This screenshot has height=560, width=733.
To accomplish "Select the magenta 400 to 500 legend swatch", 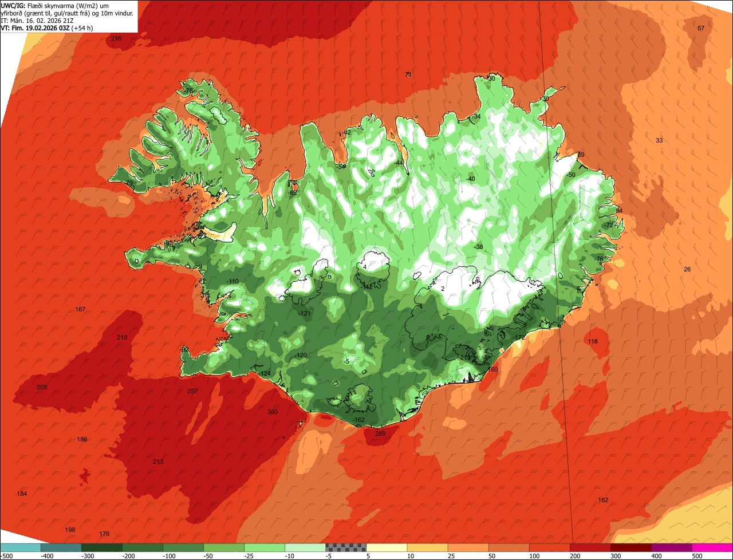I will point(672,547).
